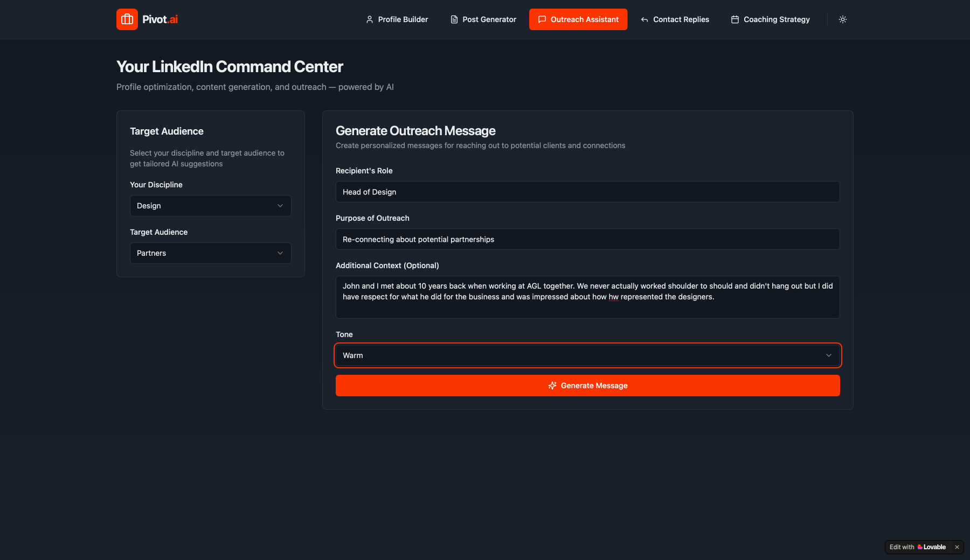The image size is (970, 560).
Task: Click the misspelled word "hw" in context
Action: click(x=614, y=297)
